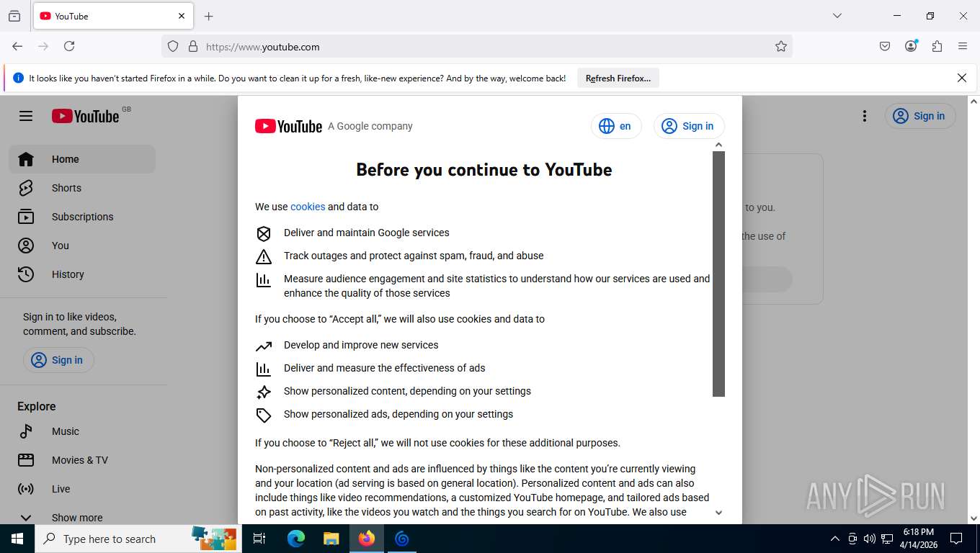The image size is (980, 553).
Task: Open the Extensions puzzle icon
Action: (937, 46)
